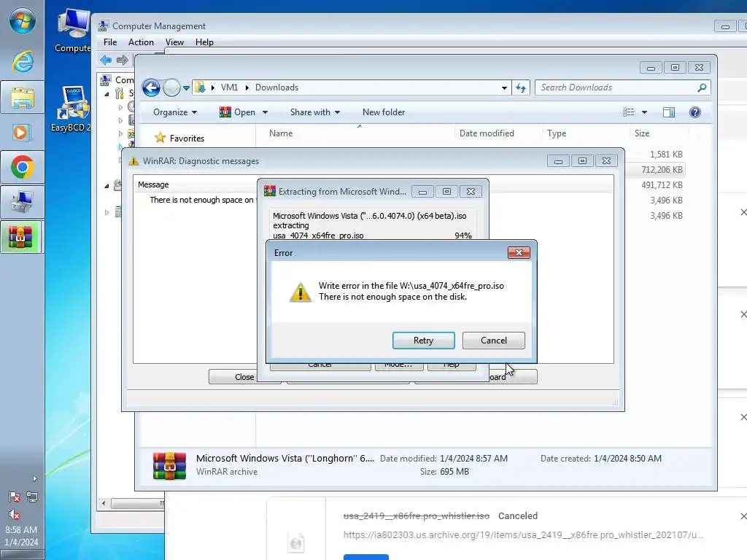
Task: Sort by Type column header
Action: [x=586, y=133]
